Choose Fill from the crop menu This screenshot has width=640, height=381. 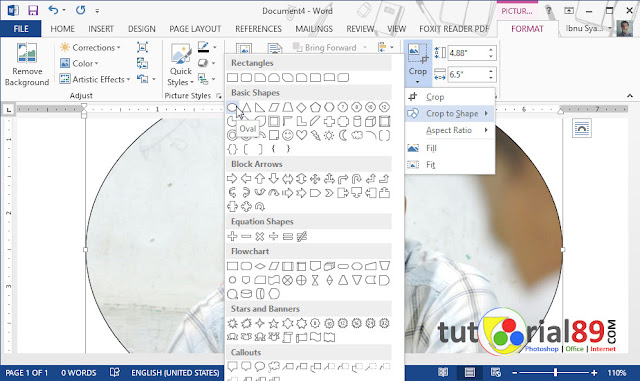coord(450,148)
